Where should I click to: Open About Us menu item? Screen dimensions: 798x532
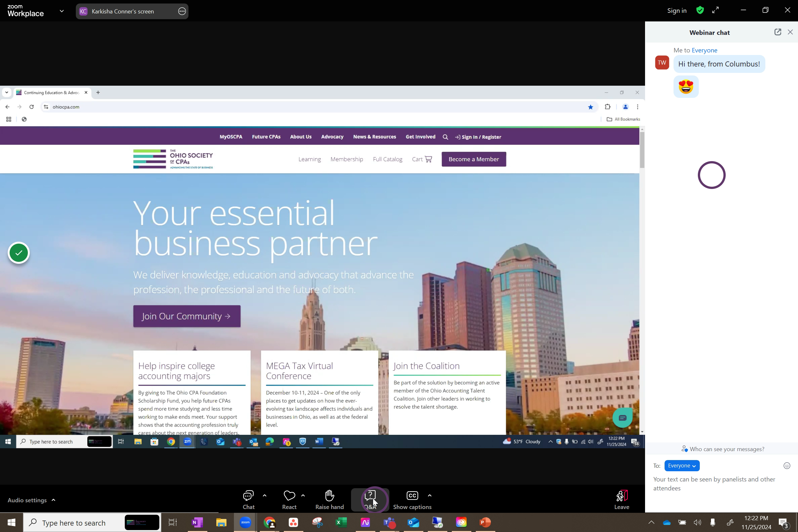pos(300,137)
